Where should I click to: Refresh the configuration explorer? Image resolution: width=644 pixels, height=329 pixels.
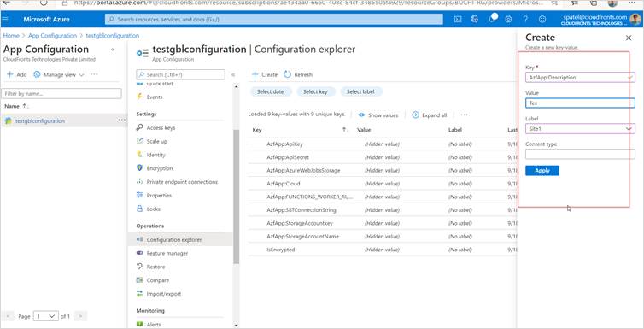(298, 74)
